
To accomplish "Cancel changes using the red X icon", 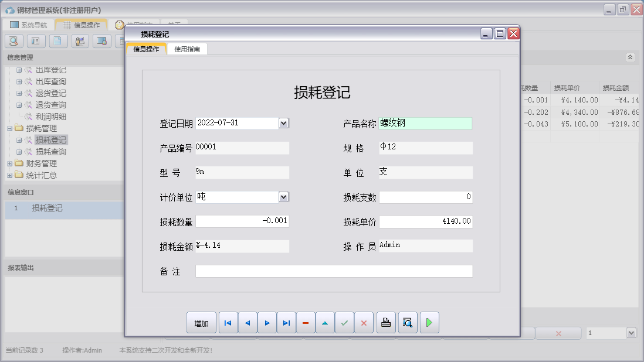I will click(x=364, y=322).
